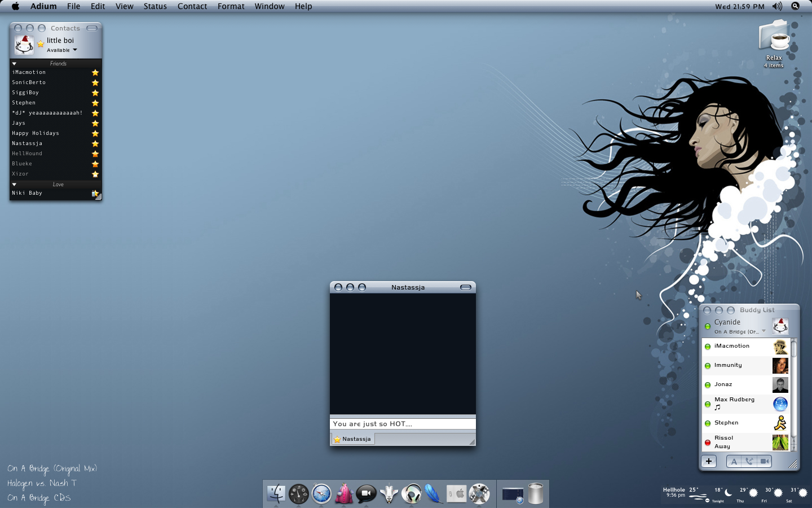Open Spotlight search in menu bar
This screenshot has width=812, height=508.
(795, 6)
